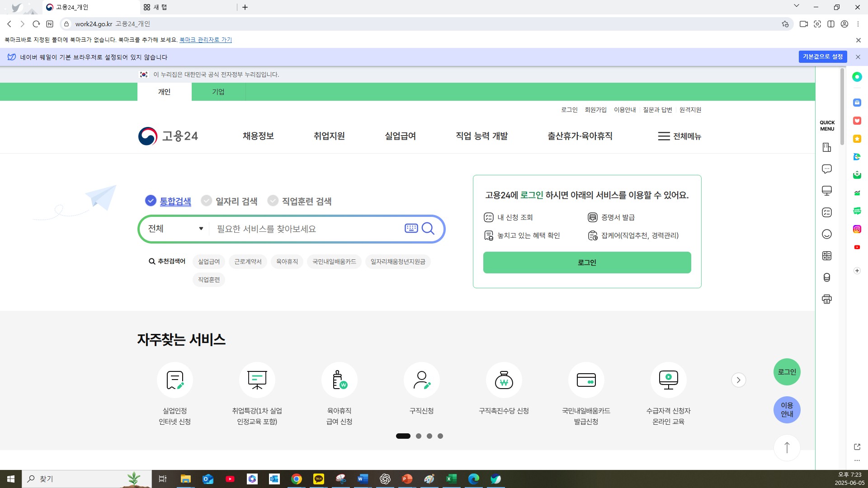Image resolution: width=868 pixels, height=488 pixels.
Task: Open Chrome from the taskbar
Action: pos(297,479)
